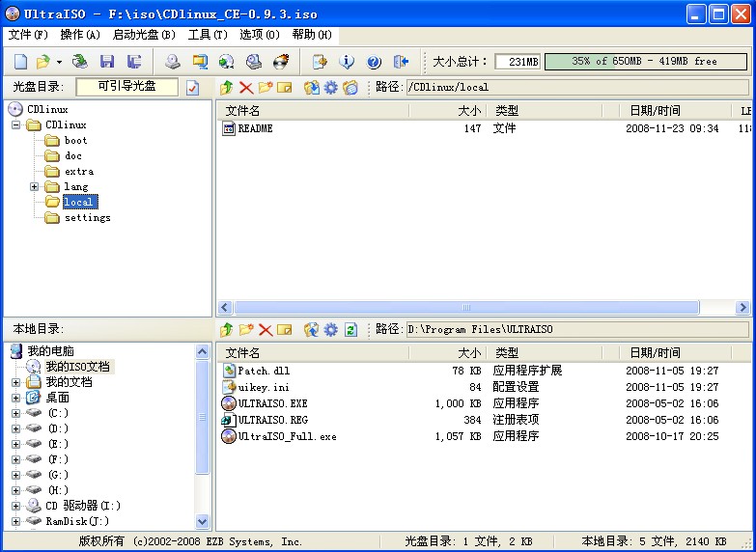
Task: Click the blue Info bubble icon
Action: tap(347, 62)
